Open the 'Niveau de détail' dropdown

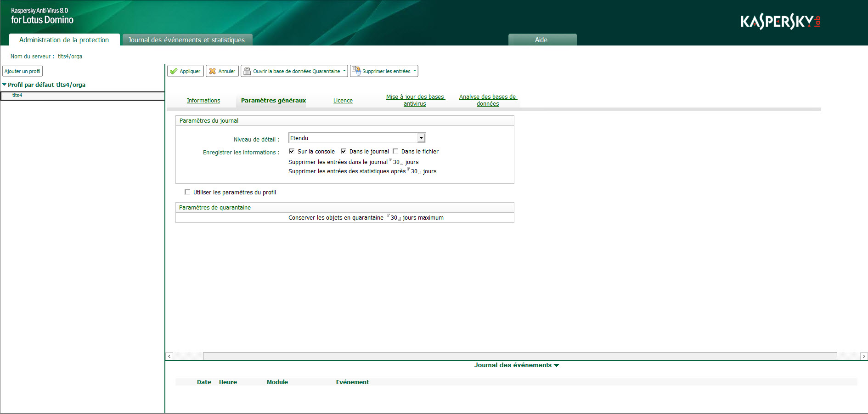[x=421, y=137]
